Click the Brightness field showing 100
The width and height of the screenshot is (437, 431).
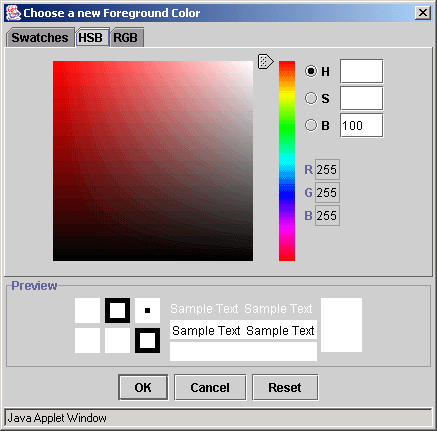[361, 125]
